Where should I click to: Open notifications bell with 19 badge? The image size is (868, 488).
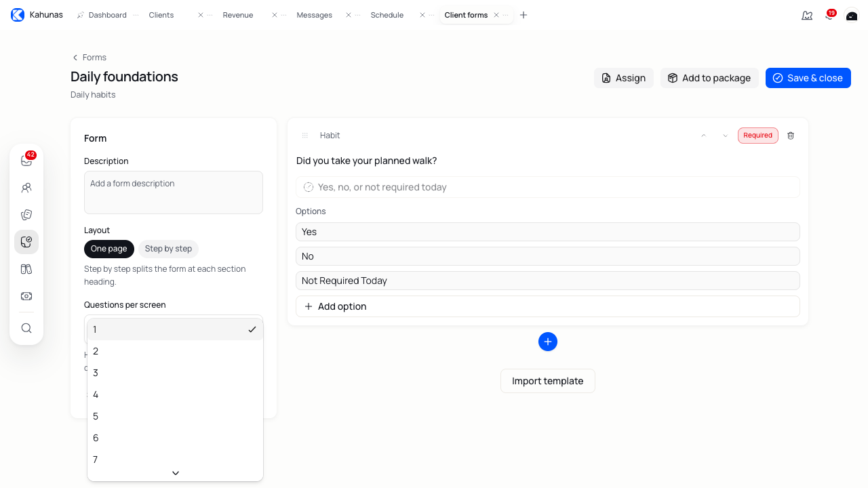(x=829, y=15)
